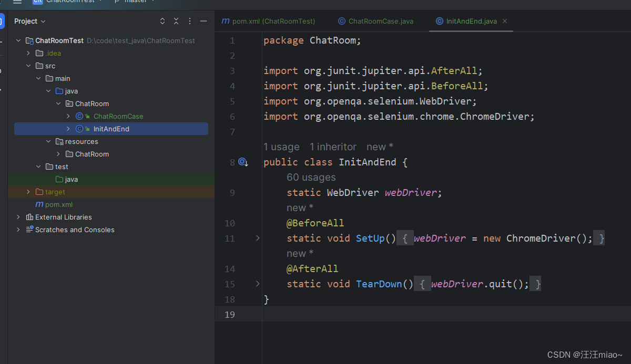This screenshot has width=631, height=364.
Task: Expand the .idea folder chevron
Action: (28, 53)
